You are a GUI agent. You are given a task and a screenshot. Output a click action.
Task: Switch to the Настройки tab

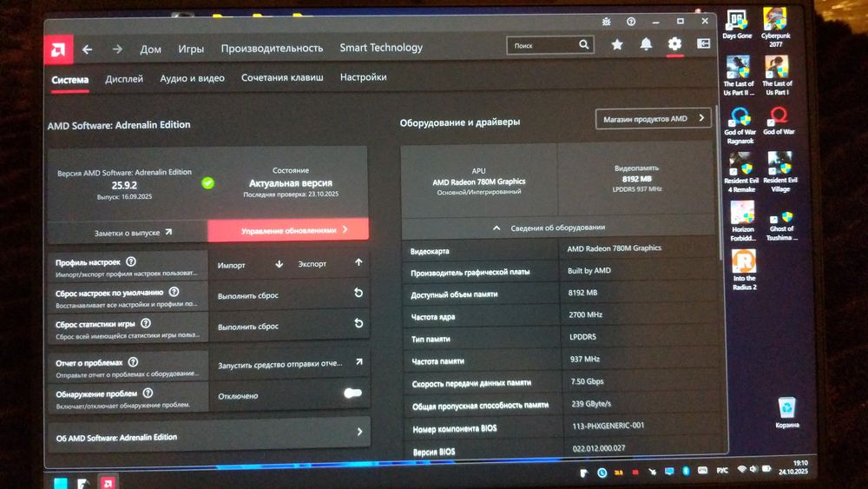(363, 77)
